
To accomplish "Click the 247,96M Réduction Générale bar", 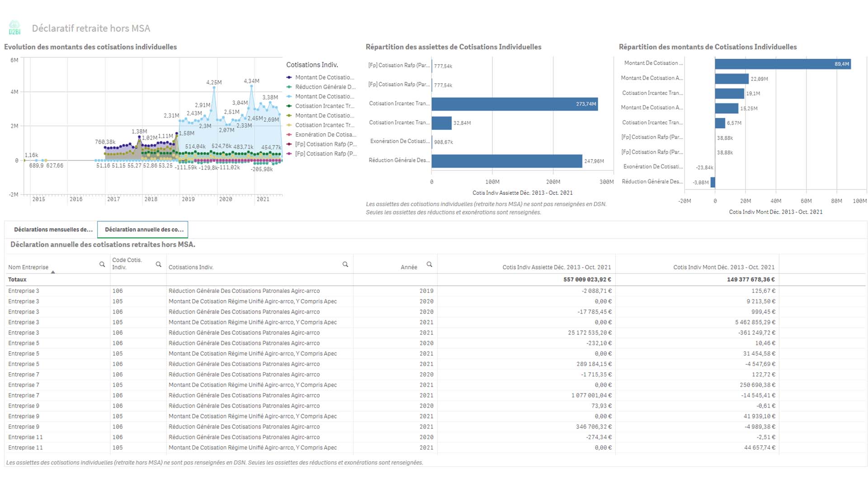I will 506,161.
